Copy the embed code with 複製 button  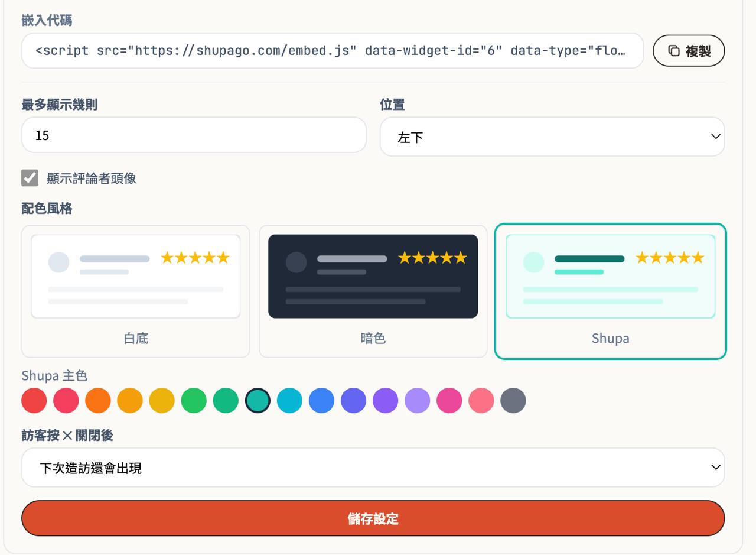pos(689,51)
